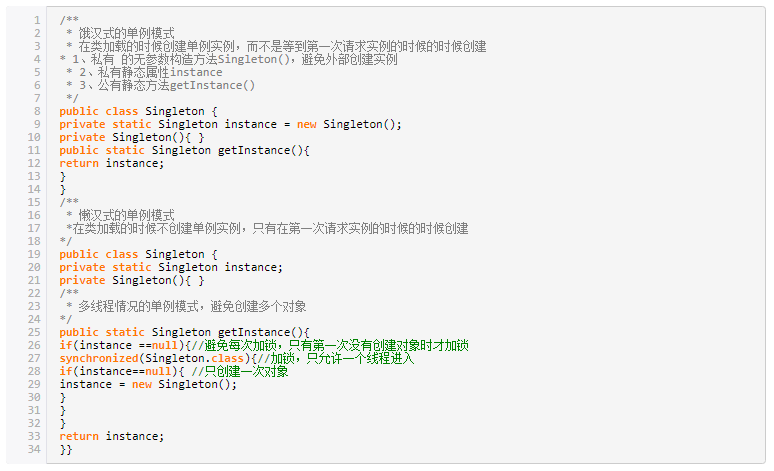Click 'return instance;' on line 12

point(112,163)
